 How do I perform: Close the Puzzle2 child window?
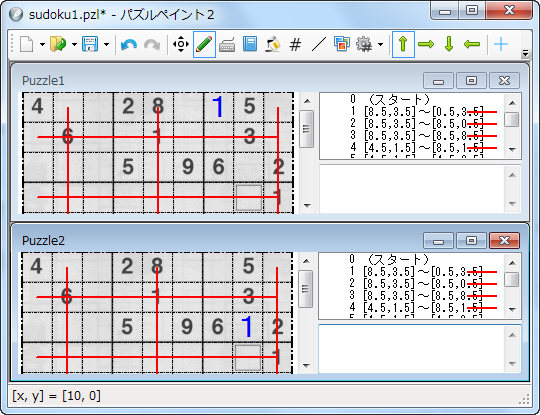pyautogui.click(x=504, y=240)
